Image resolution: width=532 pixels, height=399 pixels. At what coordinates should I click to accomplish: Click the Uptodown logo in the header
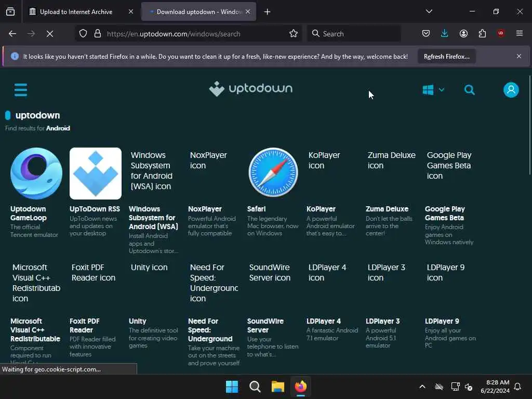(x=251, y=89)
